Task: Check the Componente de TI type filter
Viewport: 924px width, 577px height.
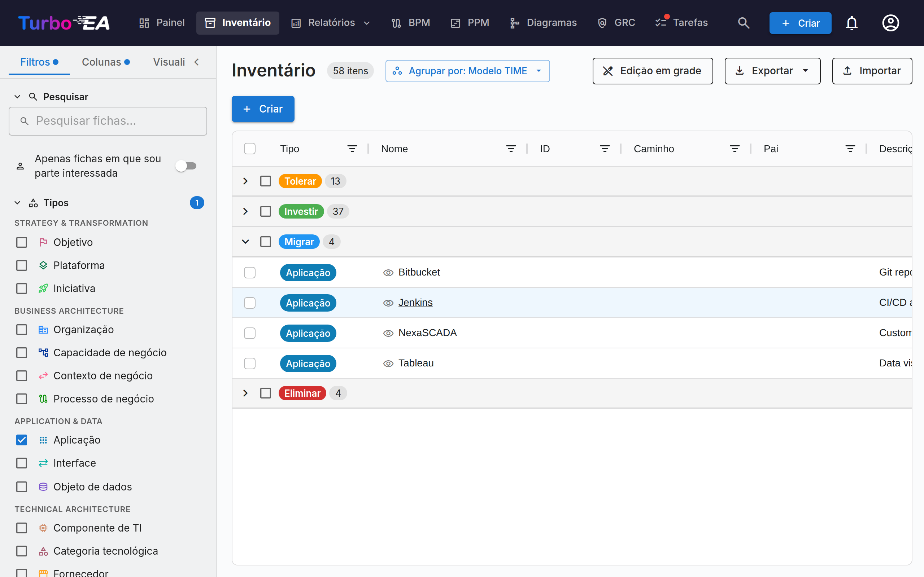Action: click(x=22, y=528)
